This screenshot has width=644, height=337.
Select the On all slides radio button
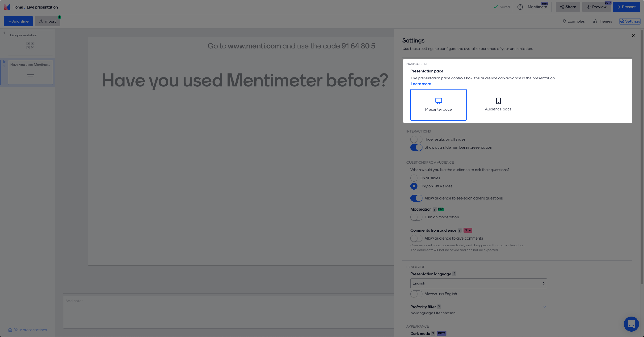point(414,178)
